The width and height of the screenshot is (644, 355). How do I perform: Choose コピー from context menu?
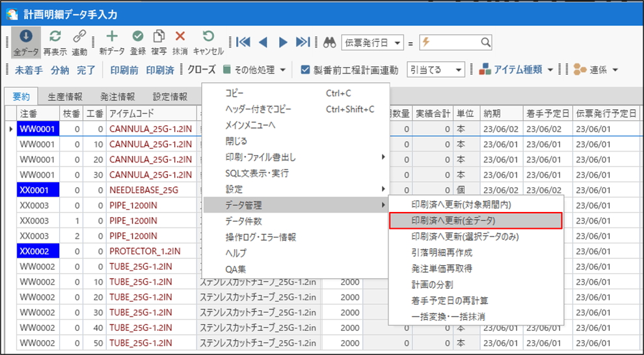click(x=296, y=93)
